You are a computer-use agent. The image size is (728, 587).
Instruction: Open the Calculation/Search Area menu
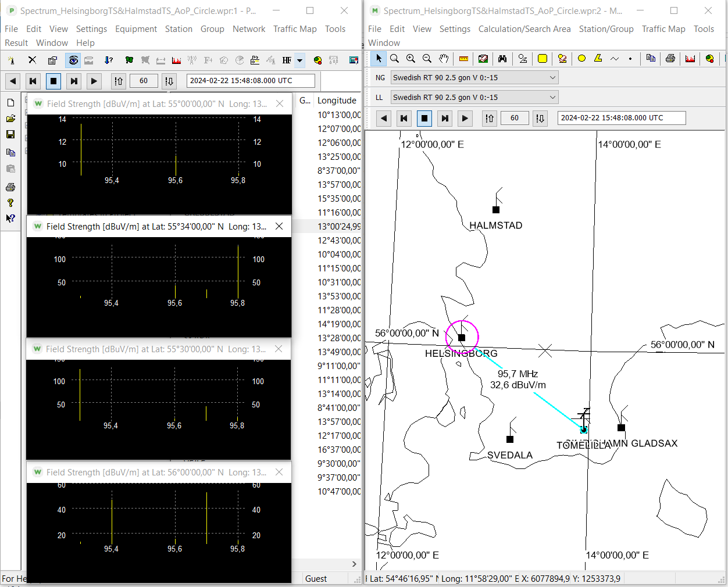[x=524, y=29]
